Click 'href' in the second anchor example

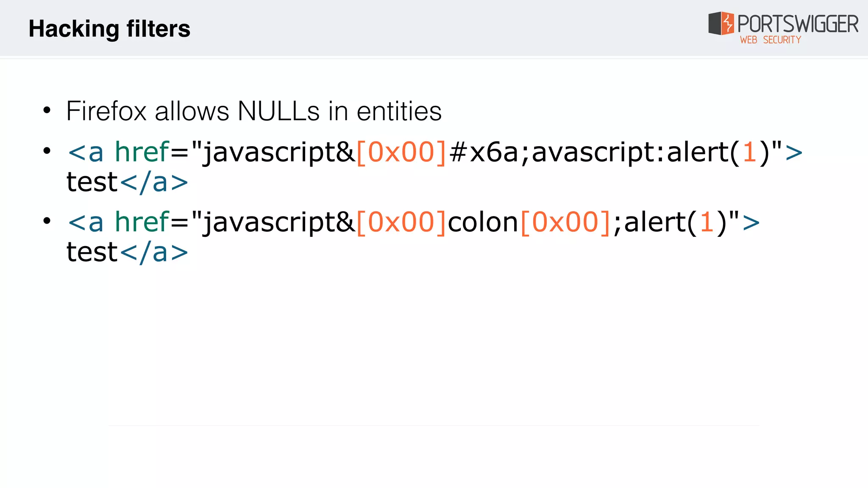point(142,222)
